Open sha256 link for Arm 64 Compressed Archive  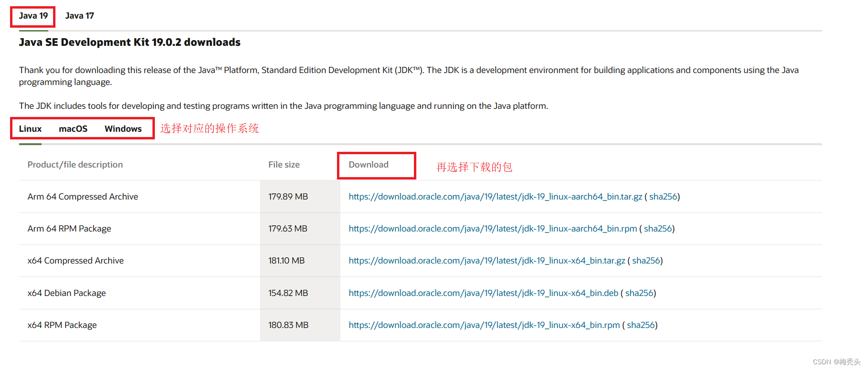pyautogui.click(x=663, y=197)
